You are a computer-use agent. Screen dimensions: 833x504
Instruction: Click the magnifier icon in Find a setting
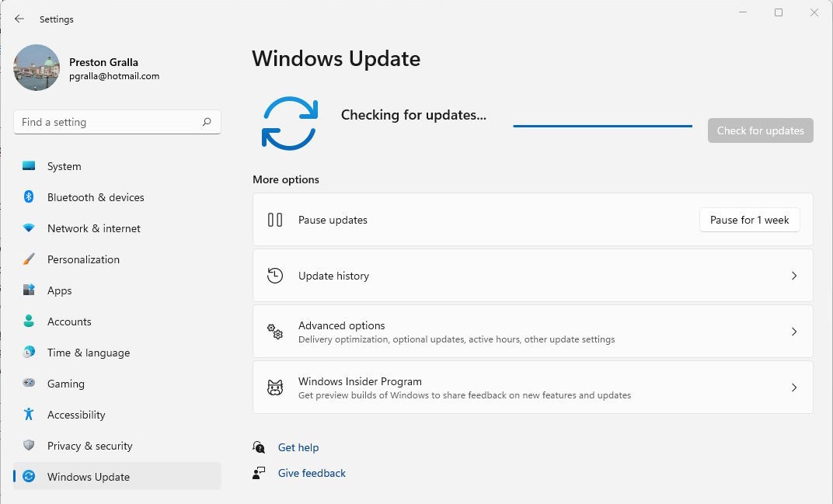click(x=207, y=122)
